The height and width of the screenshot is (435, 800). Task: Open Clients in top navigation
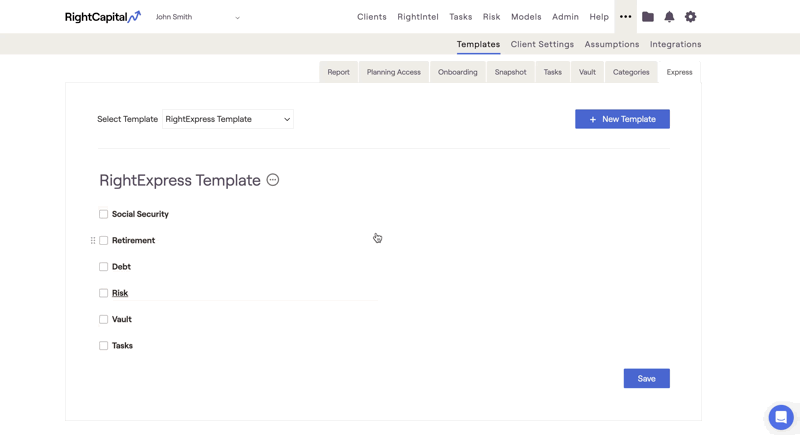pos(371,17)
